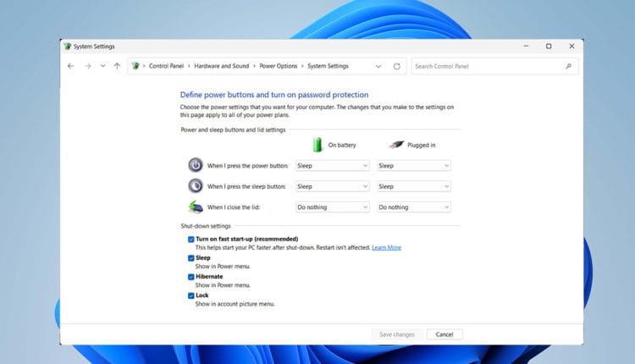Click the sleep button moon icon
Screen dimensions: 635x364
pos(196,186)
